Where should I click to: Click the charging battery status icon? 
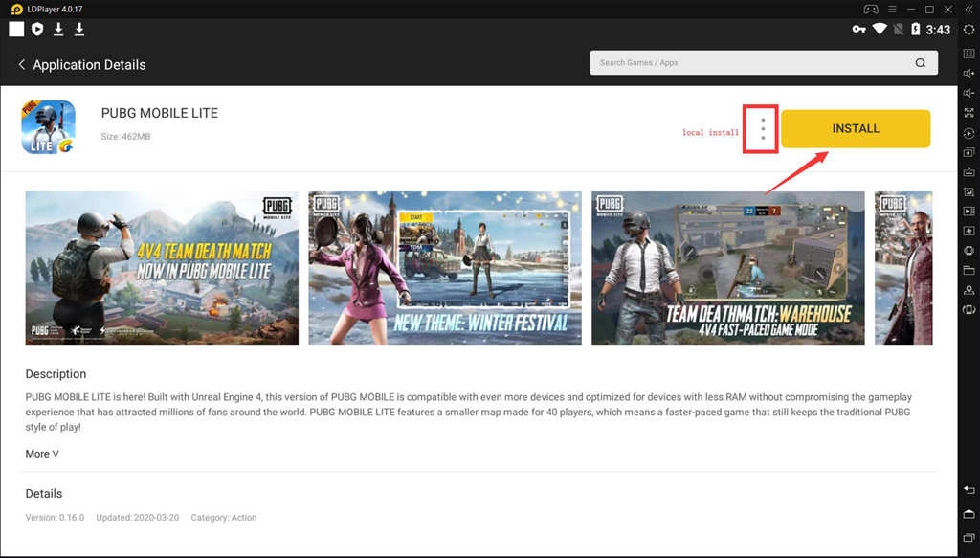pos(916,30)
